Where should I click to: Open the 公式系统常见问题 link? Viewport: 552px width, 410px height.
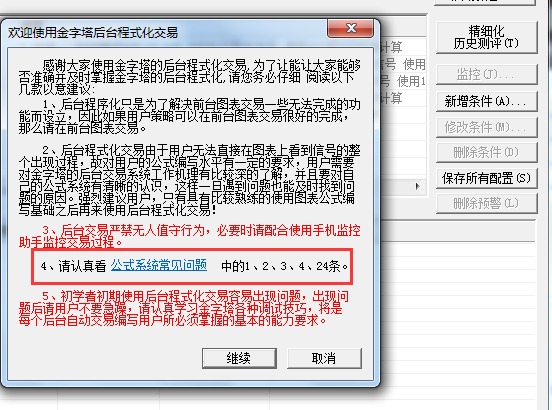[x=159, y=265]
